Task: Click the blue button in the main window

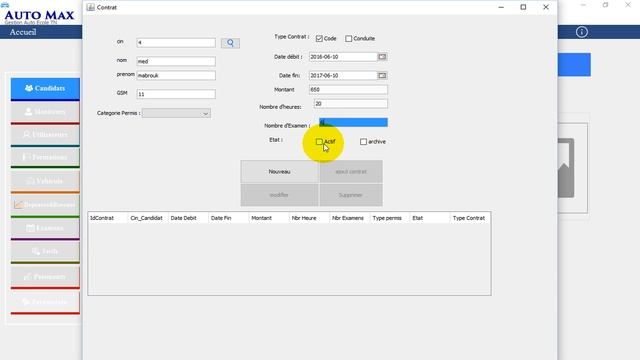Action: pos(574,64)
